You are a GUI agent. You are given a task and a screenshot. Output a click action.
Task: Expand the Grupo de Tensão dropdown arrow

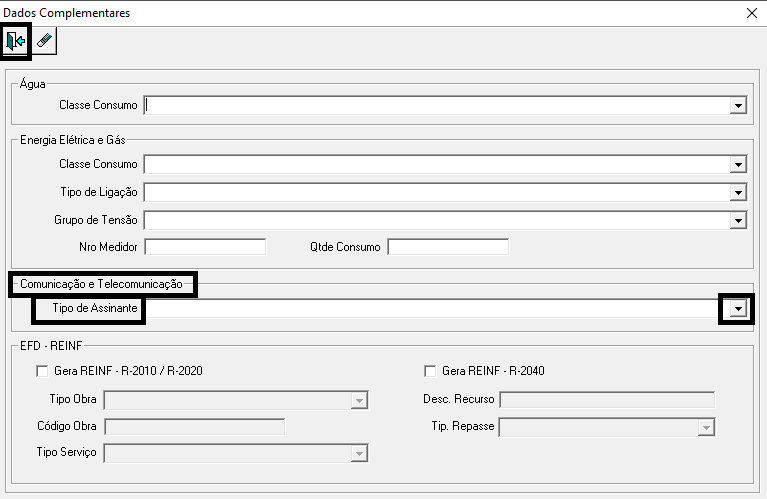pos(738,221)
